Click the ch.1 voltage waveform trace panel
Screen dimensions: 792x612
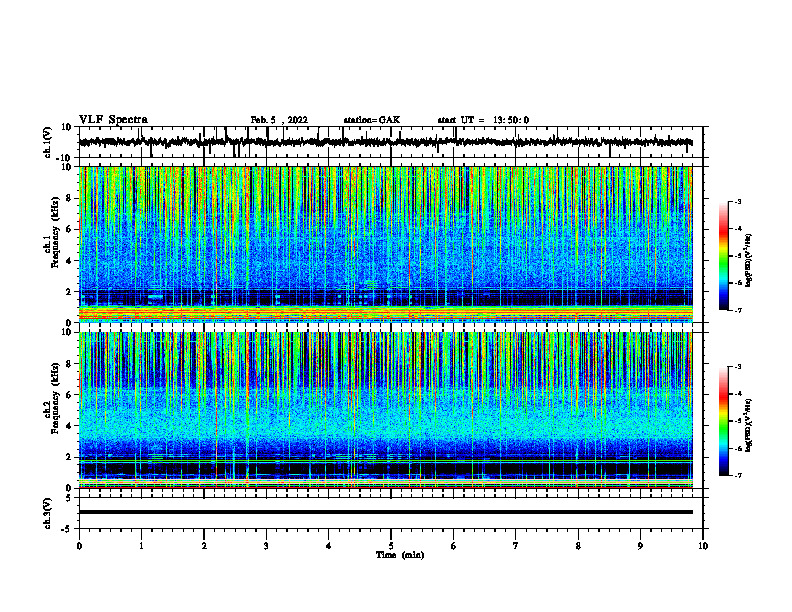pos(391,142)
